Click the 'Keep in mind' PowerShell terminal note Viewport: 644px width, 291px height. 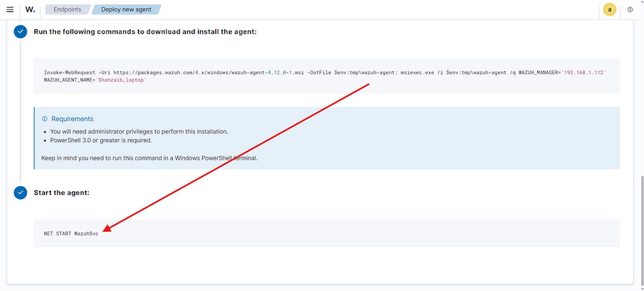tap(149, 158)
